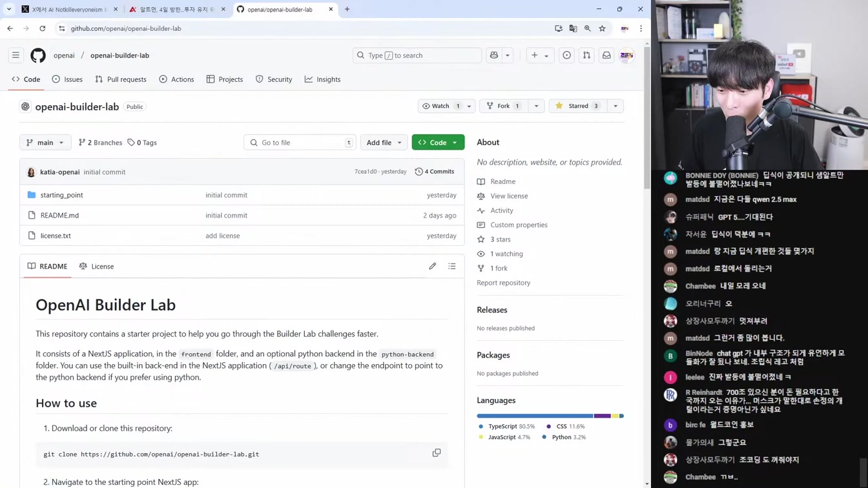
Task: Open the katia-openai author link
Action: coord(59,172)
